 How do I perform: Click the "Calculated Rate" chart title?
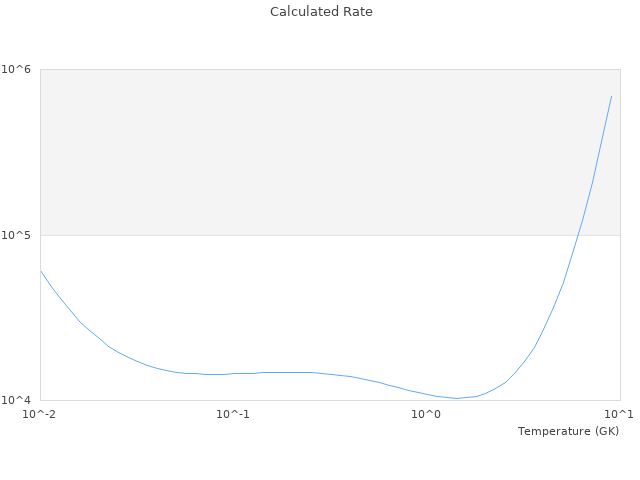[x=320, y=12]
